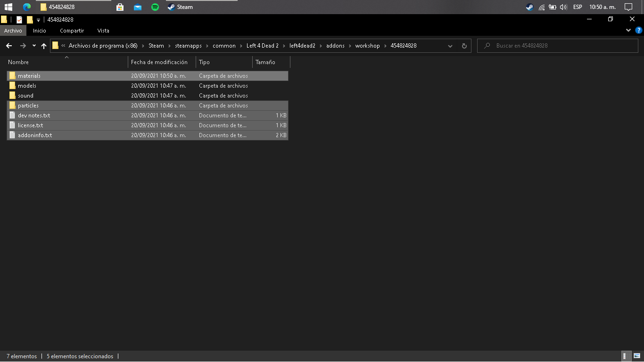Image resolution: width=644 pixels, height=362 pixels.
Task: Click the 454824828 File Explorer taskbar button
Action: [x=74, y=7]
